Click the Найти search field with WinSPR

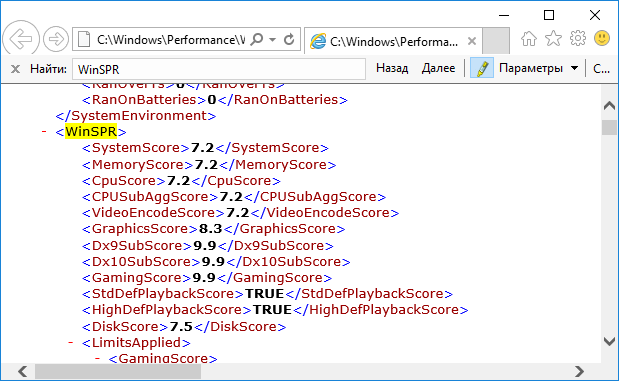[x=219, y=69]
